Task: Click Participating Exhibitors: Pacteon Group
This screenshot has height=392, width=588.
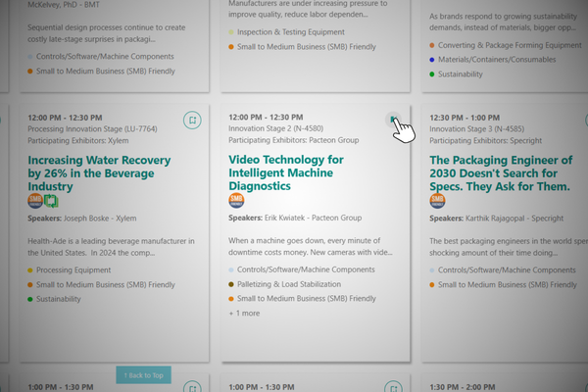Action: click(294, 140)
